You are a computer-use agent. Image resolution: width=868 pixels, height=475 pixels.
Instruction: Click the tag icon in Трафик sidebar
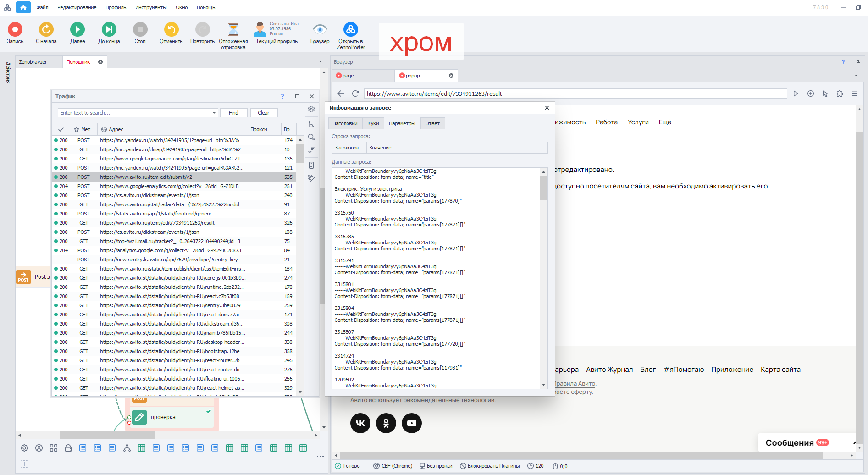(311, 178)
